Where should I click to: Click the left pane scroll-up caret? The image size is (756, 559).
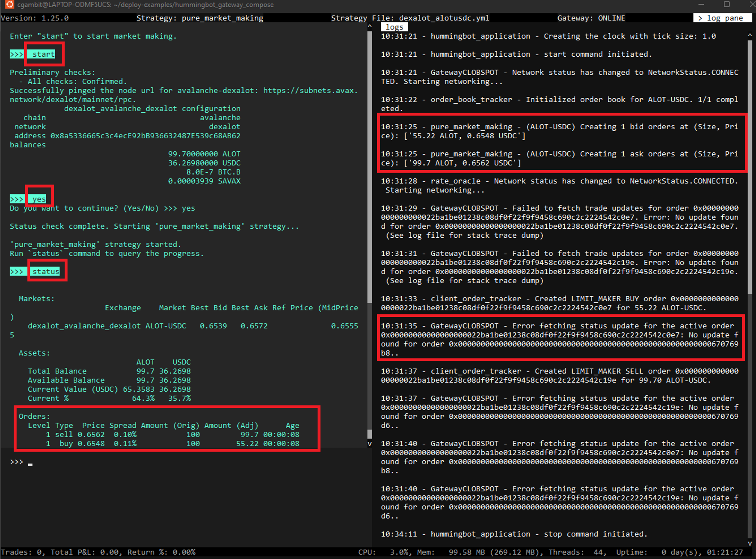click(x=370, y=26)
